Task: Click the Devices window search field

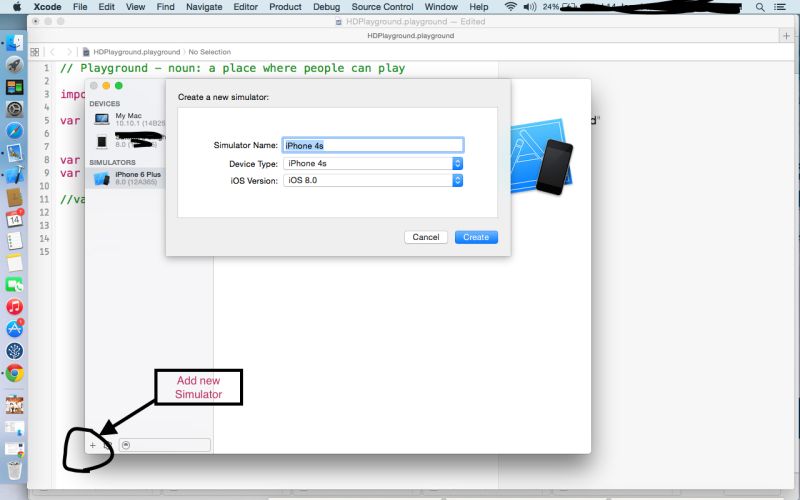Action: point(165,445)
